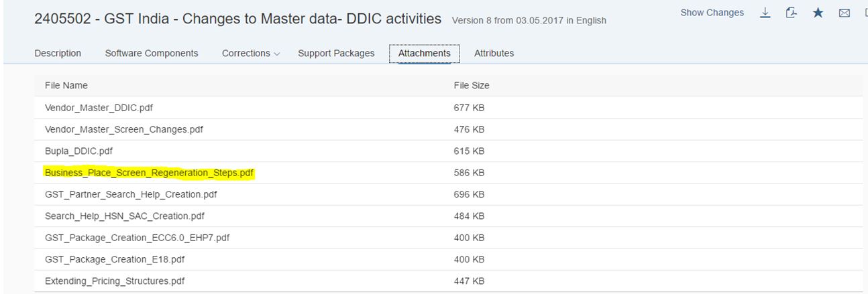The width and height of the screenshot is (868, 294).
Task: Click the File Name column header
Action: pos(66,85)
